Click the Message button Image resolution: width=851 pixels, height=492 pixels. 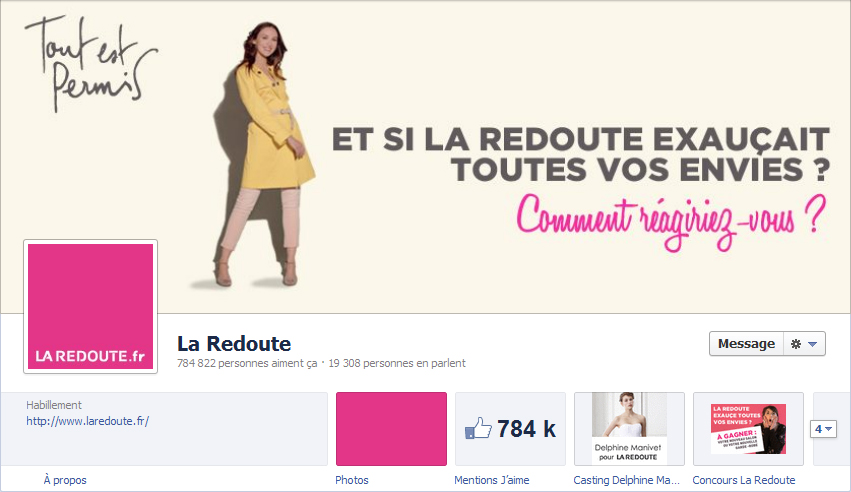(746, 344)
